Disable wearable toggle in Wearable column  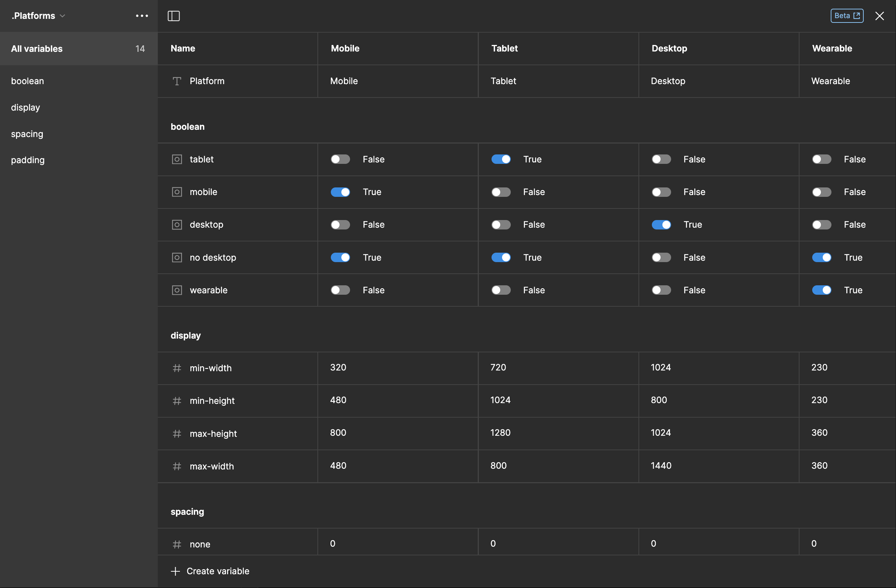click(x=822, y=290)
